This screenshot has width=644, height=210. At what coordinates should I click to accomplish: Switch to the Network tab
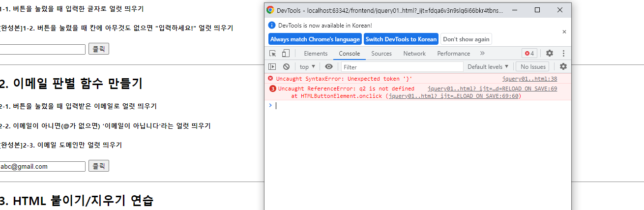point(414,53)
